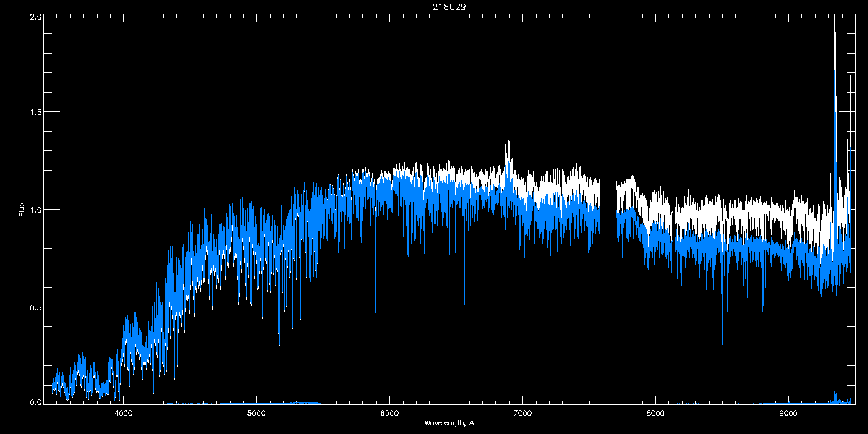This screenshot has height=434, width=868.
Task: Click the x-axis label Wavelength, A
Action: 449,422
